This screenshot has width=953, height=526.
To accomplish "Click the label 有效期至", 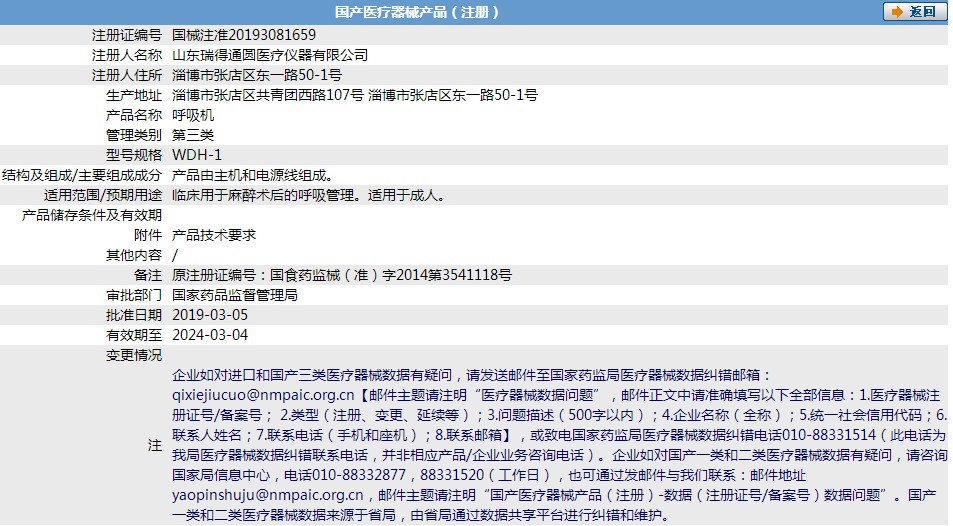I will [x=134, y=336].
